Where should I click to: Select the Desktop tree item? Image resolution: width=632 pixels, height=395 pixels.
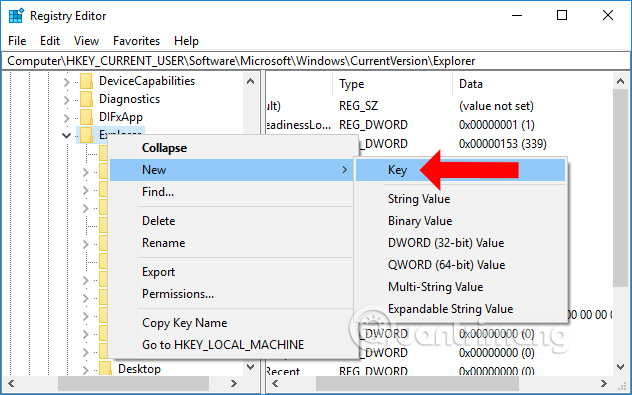(x=139, y=368)
